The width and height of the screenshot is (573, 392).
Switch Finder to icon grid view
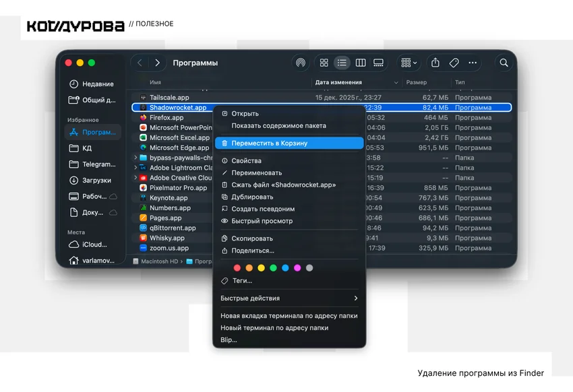click(x=324, y=63)
